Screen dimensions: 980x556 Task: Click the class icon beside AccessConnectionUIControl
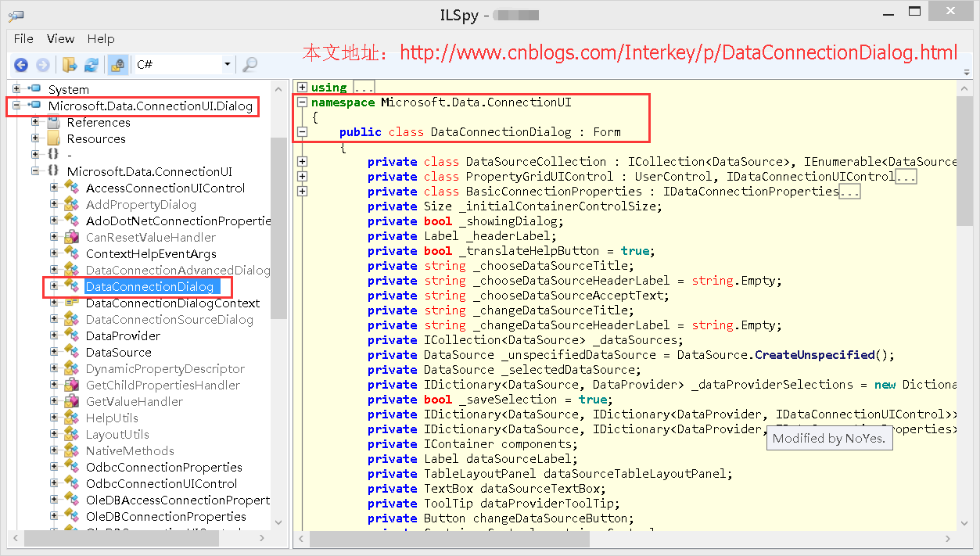pyautogui.click(x=72, y=188)
